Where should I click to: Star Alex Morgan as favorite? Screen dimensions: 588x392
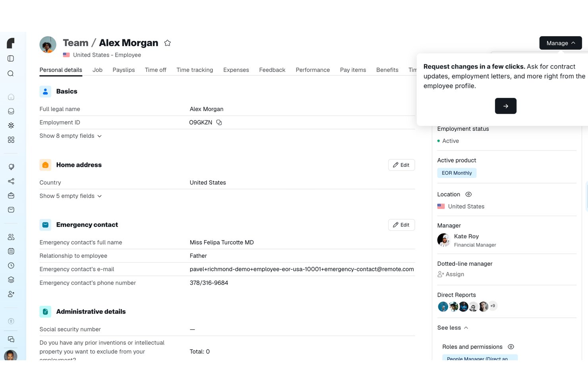coord(168,43)
